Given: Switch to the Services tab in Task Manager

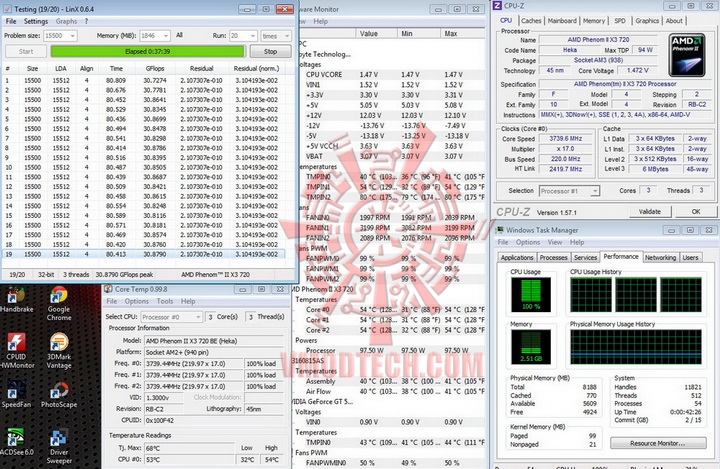Looking at the screenshot, I should tap(585, 258).
